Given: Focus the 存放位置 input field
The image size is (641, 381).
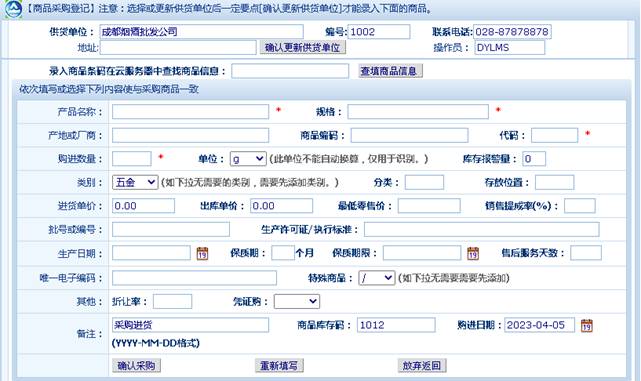Looking at the screenshot, I should coord(555,182).
